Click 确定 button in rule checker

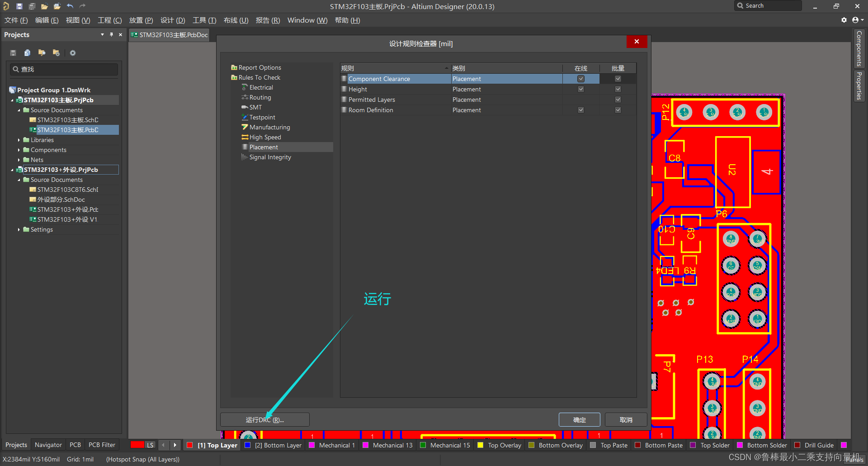coord(580,420)
